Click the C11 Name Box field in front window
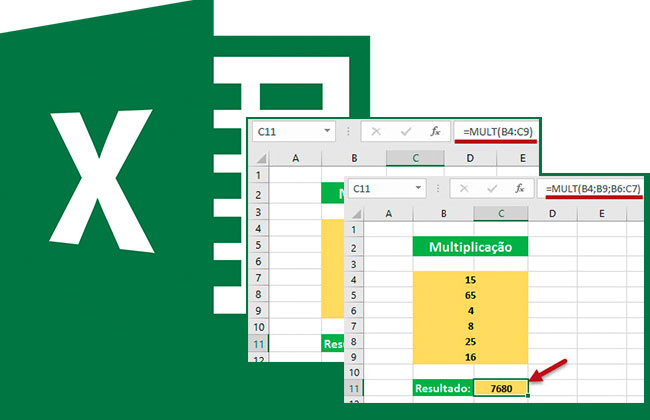 [386, 189]
